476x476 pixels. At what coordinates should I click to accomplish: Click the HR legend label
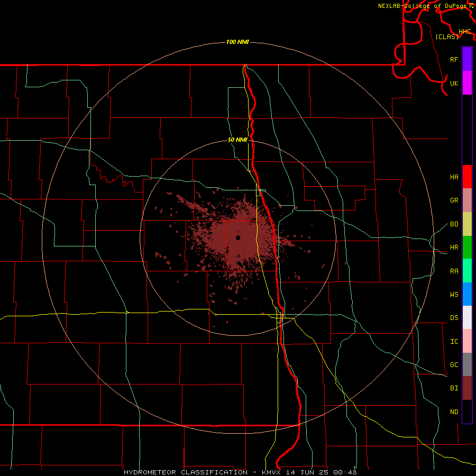click(x=454, y=248)
